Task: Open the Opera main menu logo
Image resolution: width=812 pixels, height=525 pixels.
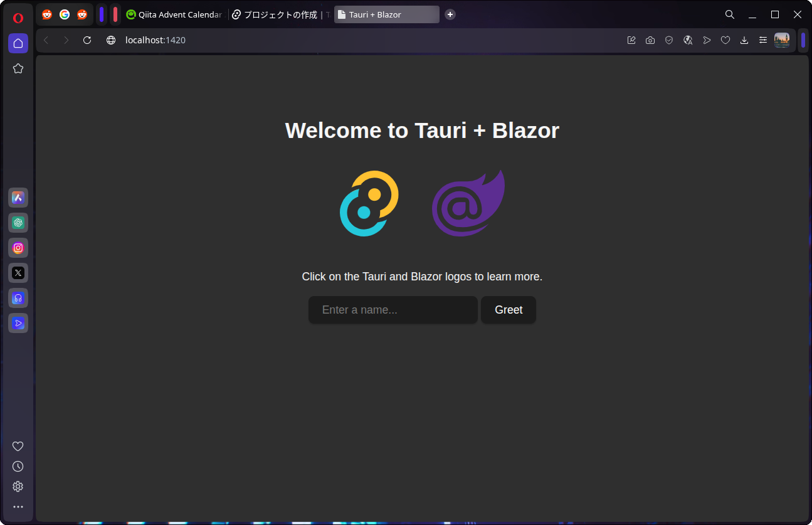Action: click(18, 18)
